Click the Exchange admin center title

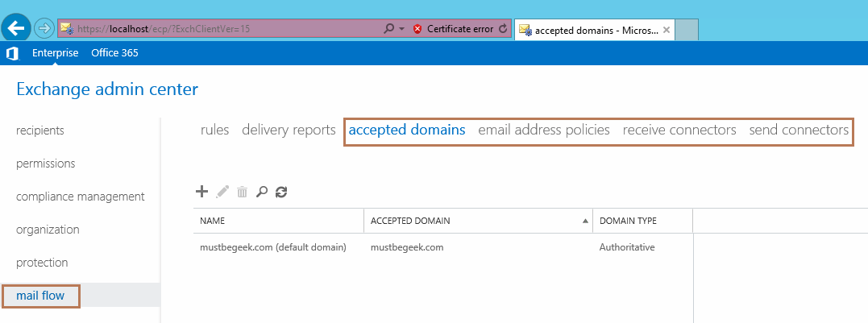(x=107, y=89)
